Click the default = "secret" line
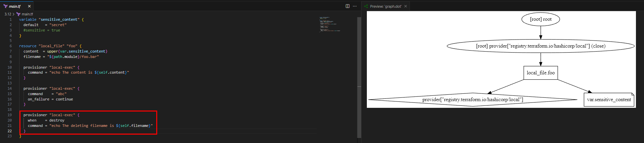Screen dimensions: 644x143 [45, 25]
